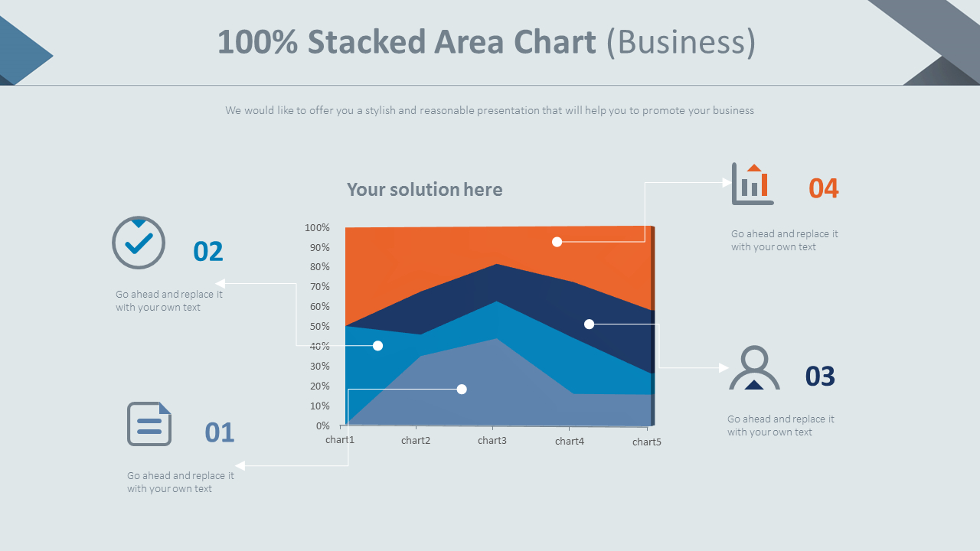Image resolution: width=980 pixels, height=551 pixels.
Task: Click the bar chart icon beside 04
Action: tap(753, 184)
